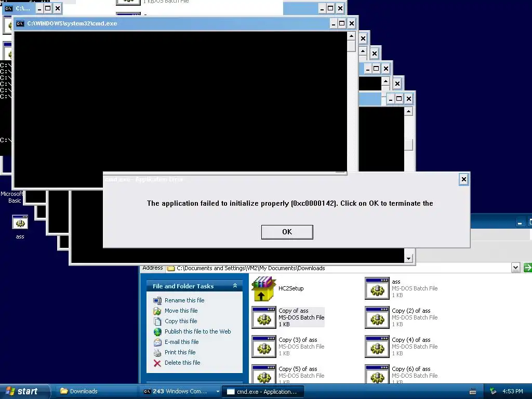
Task: Click the red X delete icon in tasks
Action: (157, 363)
